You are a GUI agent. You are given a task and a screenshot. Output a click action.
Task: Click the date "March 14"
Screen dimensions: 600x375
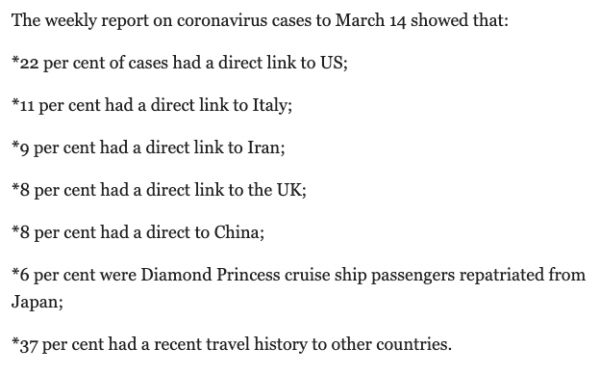370,20
